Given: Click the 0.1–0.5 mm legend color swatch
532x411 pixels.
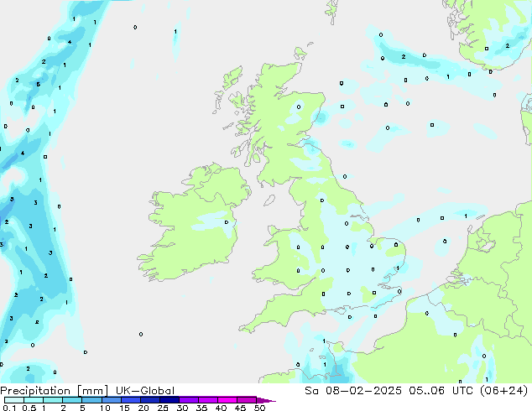Looking at the screenshot, I should pyautogui.click(x=14, y=400).
